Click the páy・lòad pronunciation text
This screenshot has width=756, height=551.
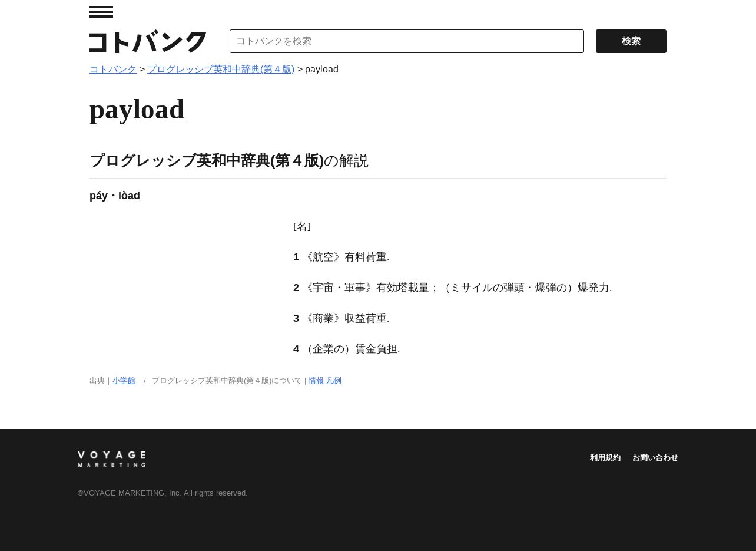[x=115, y=196]
